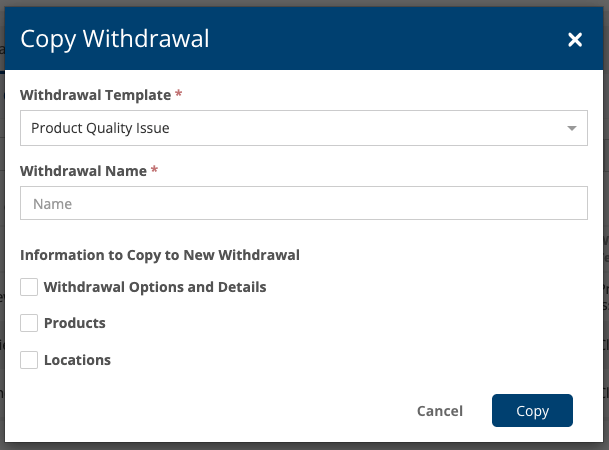Check the Locations checkbox

coord(30,360)
